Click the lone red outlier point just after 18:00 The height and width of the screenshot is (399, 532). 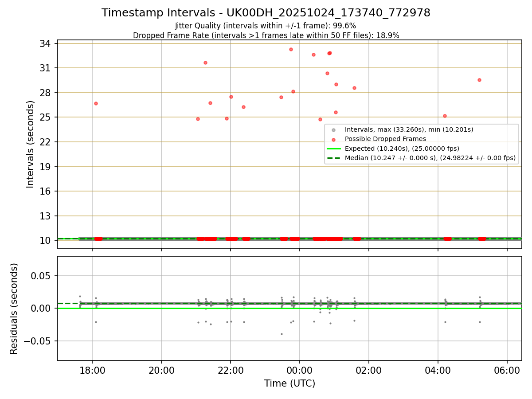pyautogui.click(x=96, y=103)
